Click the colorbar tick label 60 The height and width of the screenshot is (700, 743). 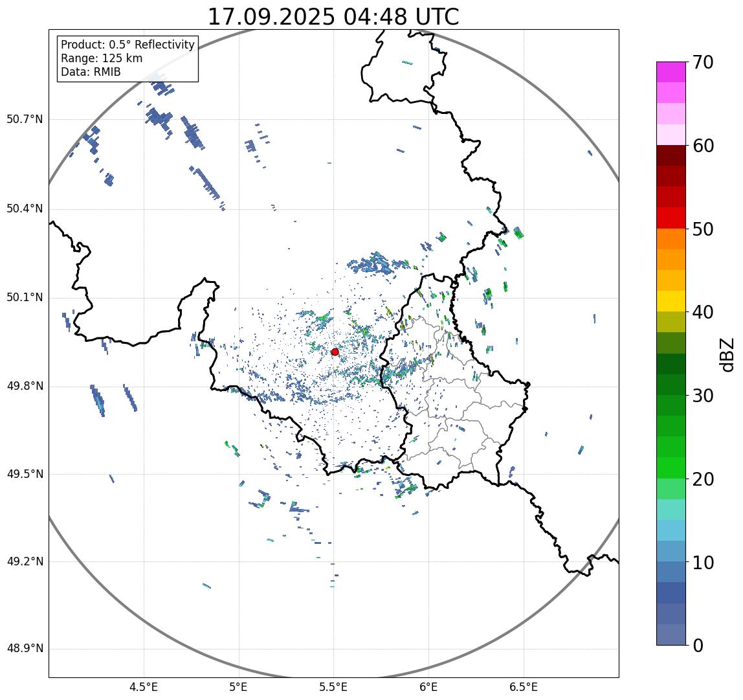(x=703, y=146)
